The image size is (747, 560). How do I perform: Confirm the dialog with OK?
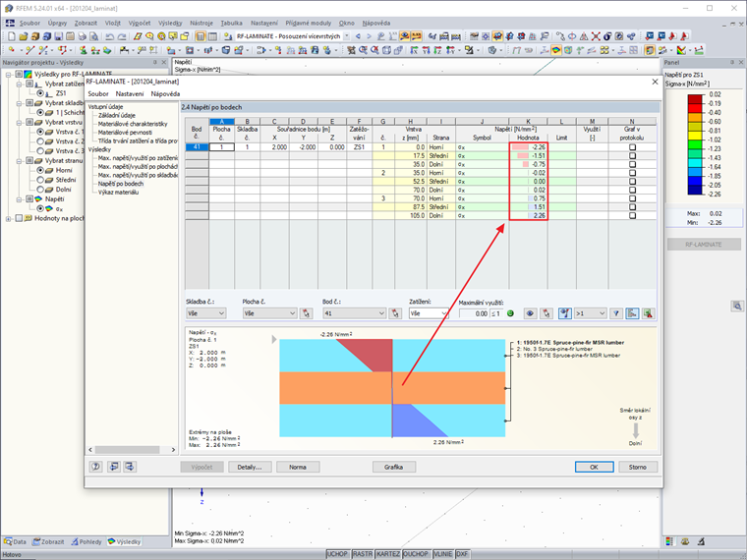pyautogui.click(x=594, y=467)
